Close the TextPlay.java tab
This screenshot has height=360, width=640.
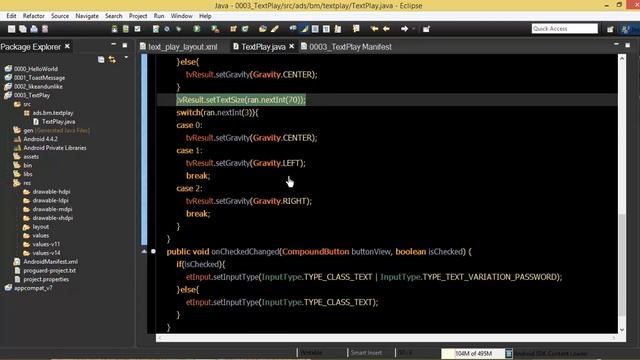291,47
